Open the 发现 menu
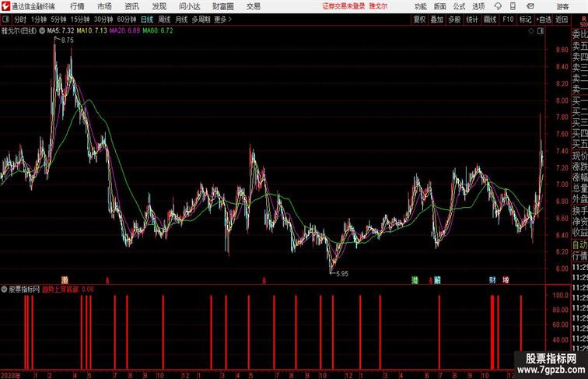The image size is (588, 379). (x=159, y=6)
